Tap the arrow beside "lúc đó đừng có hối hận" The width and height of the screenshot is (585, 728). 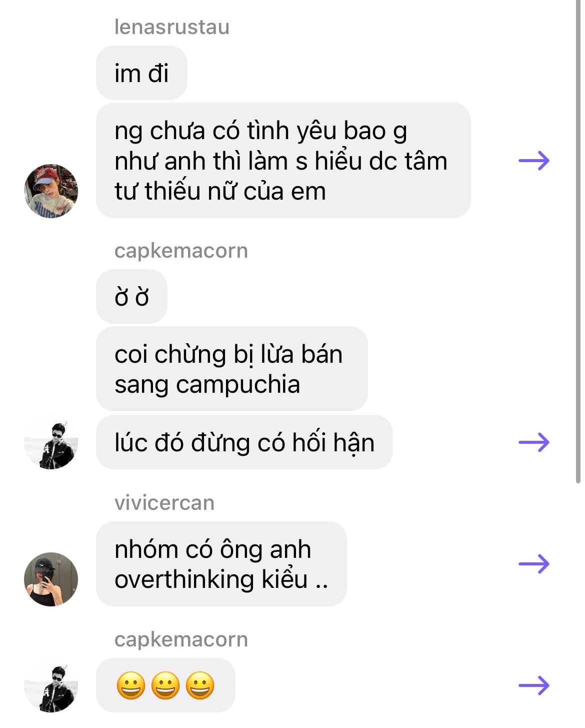click(534, 442)
